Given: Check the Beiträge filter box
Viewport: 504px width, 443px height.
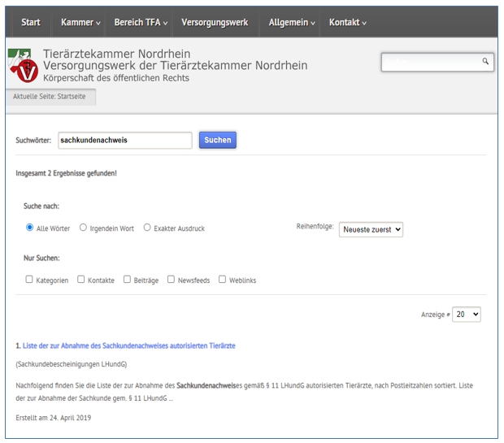Looking at the screenshot, I should 127,280.
